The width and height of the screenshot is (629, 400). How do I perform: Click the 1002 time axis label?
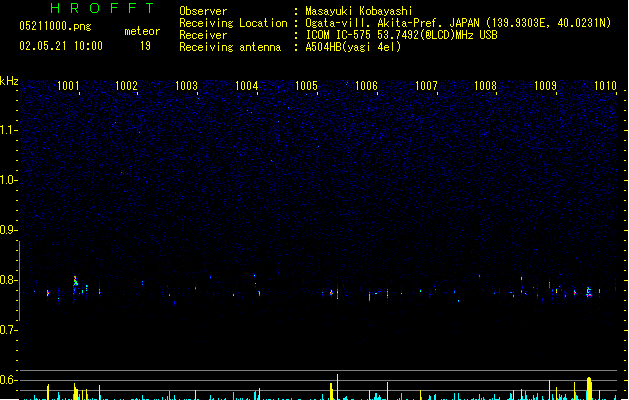pos(126,86)
